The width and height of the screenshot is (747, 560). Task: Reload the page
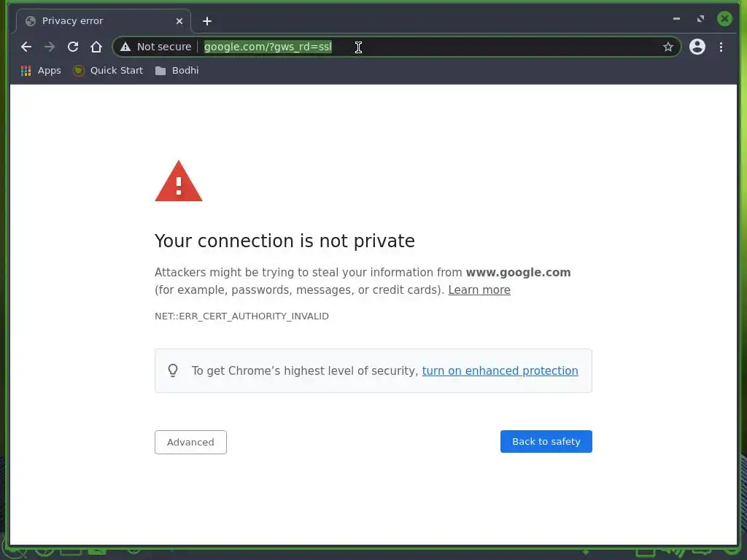pyautogui.click(x=73, y=47)
